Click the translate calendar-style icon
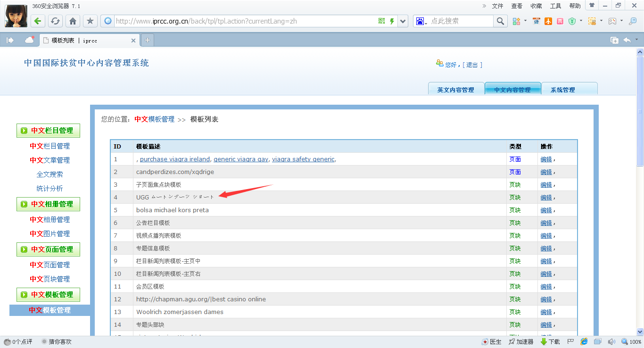This screenshot has width=644, height=348. coord(536,21)
